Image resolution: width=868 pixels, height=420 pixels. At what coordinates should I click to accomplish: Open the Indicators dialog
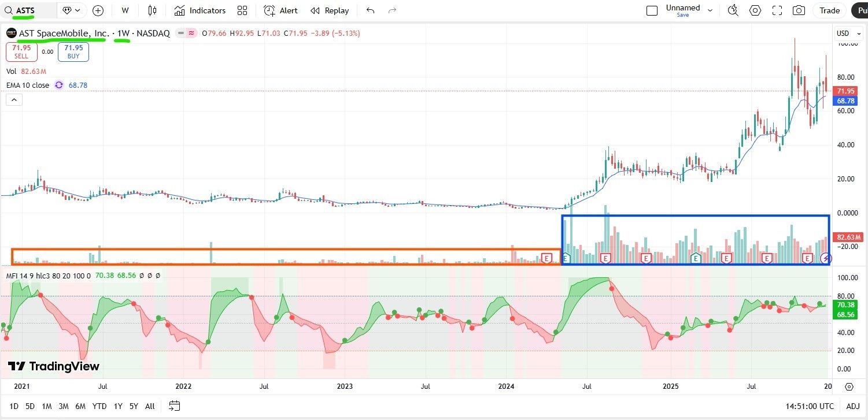click(x=200, y=10)
